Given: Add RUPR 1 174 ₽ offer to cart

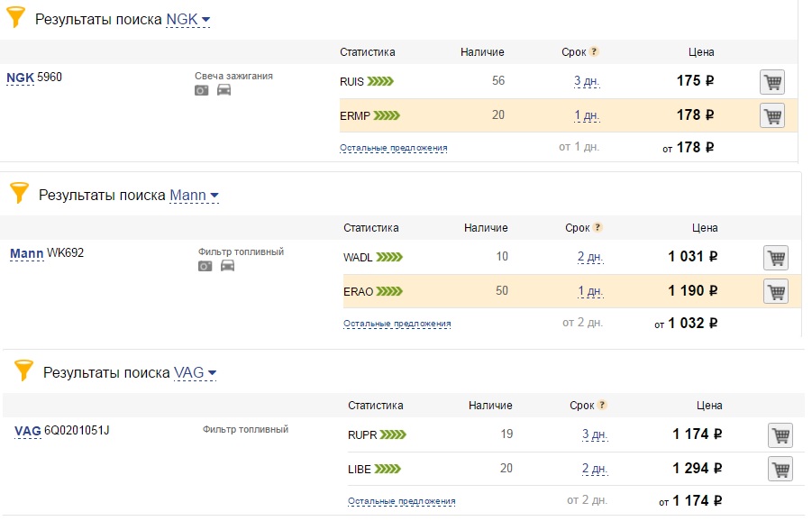Looking at the screenshot, I should pos(780,435).
